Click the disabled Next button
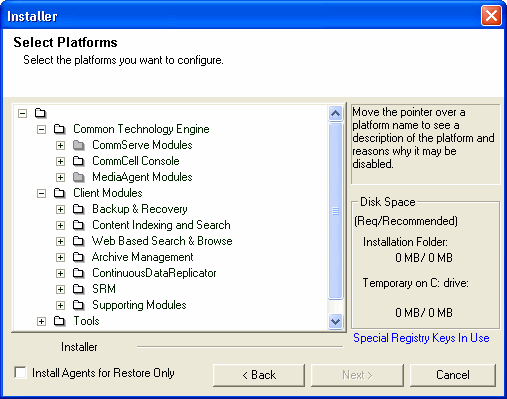This screenshot has height=399, width=507. point(357,375)
